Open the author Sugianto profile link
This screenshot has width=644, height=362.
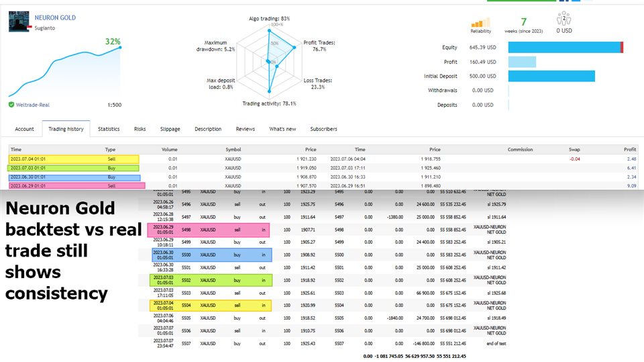point(46,29)
